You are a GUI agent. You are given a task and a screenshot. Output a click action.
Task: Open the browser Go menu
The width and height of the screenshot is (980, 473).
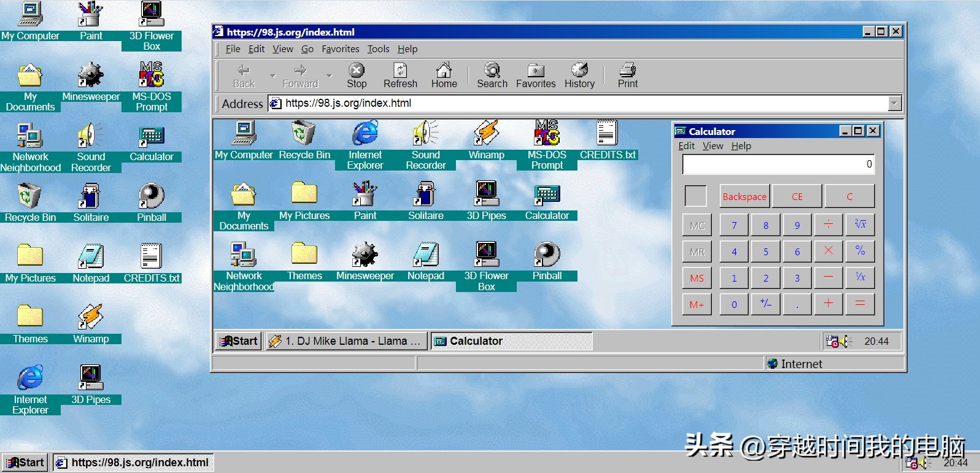(307, 49)
